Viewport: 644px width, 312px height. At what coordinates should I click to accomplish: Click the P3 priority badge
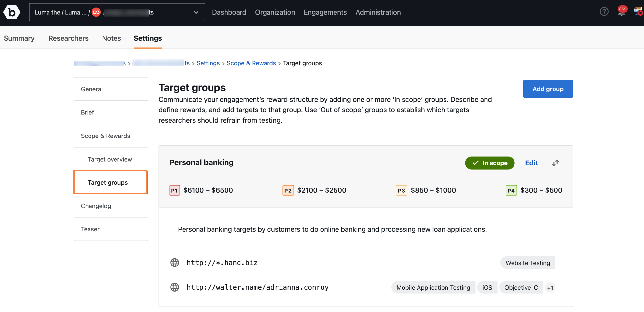click(402, 190)
